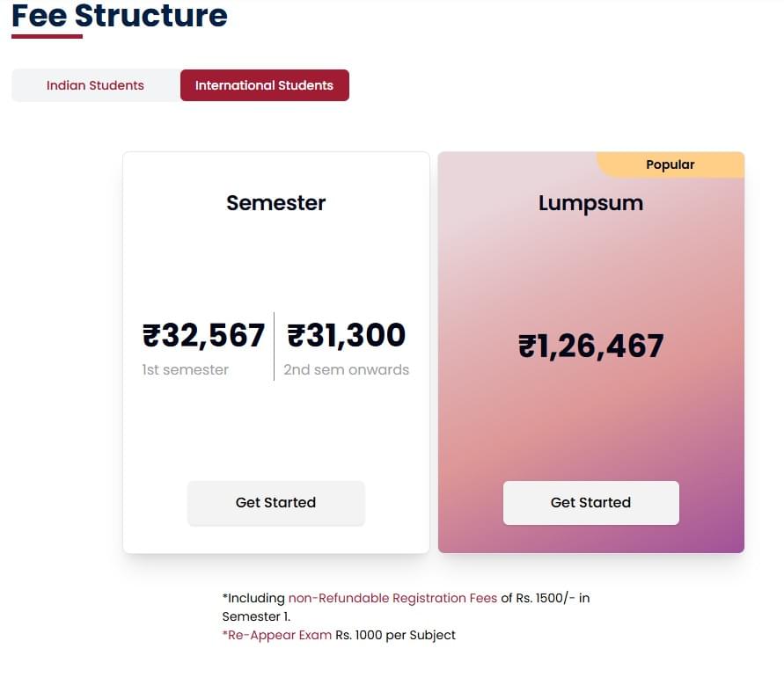
Task: Switch to the Indian Students tab
Action: (95, 85)
